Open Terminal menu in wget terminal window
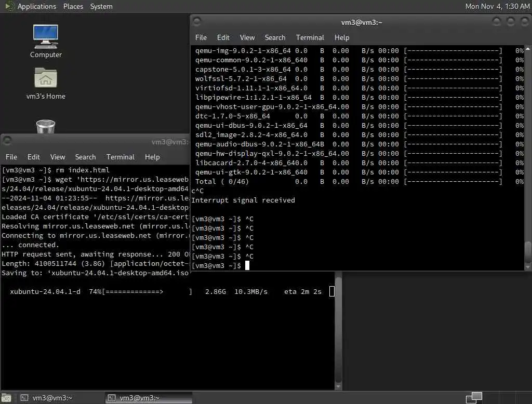Viewport: 532px width, 404px height. (x=120, y=157)
